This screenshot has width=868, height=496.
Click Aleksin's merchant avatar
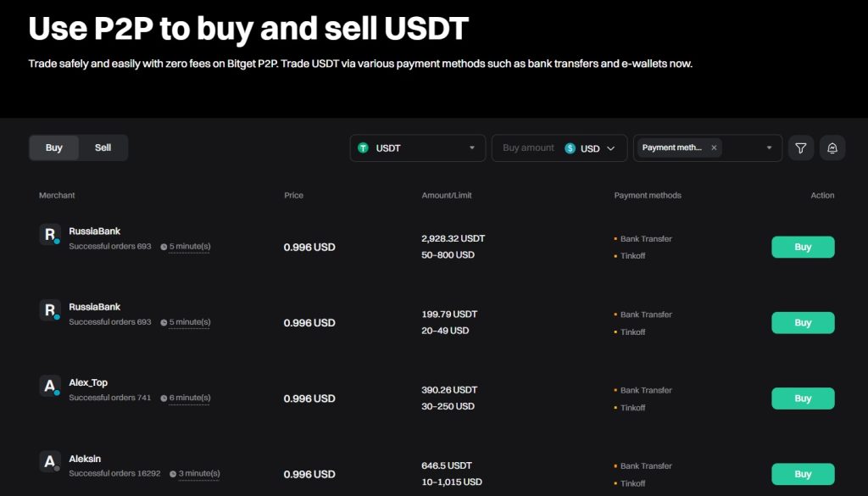(50, 462)
